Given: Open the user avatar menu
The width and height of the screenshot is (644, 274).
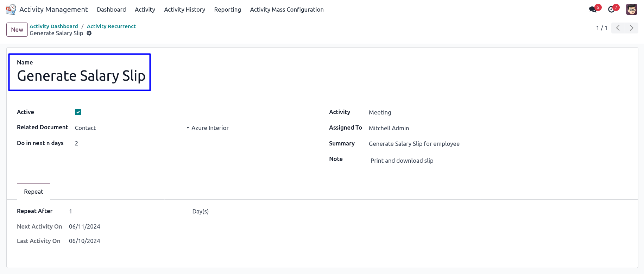Looking at the screenshot, I should click(x=631, y=10).
